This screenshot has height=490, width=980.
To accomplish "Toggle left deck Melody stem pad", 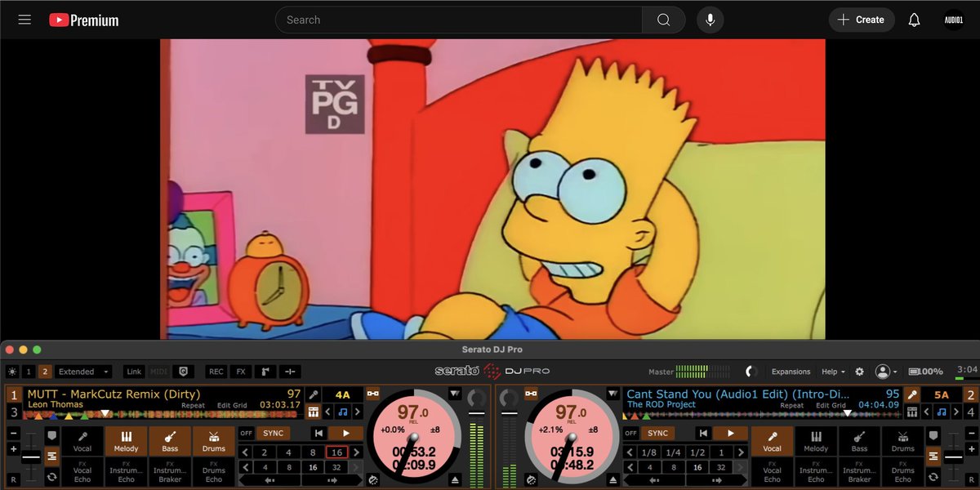I will (126, 441).
